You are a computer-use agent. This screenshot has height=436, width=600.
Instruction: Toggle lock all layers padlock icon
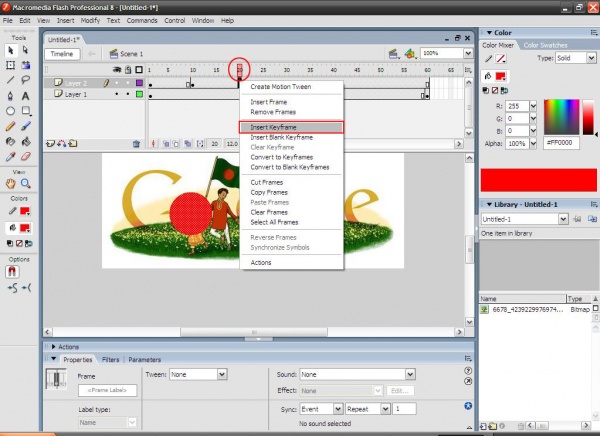pos(128,70)
